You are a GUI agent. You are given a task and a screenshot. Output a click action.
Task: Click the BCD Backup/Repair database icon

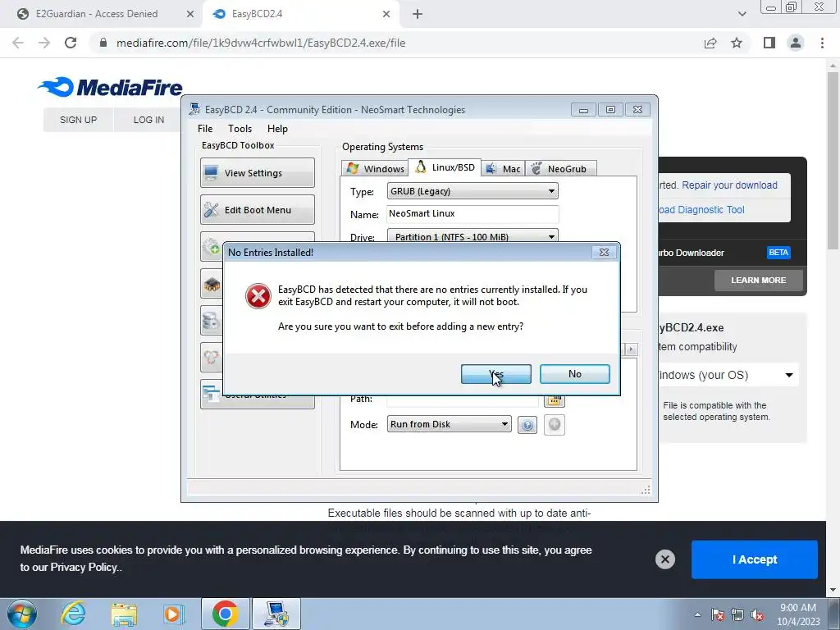(x=211, y=321)
